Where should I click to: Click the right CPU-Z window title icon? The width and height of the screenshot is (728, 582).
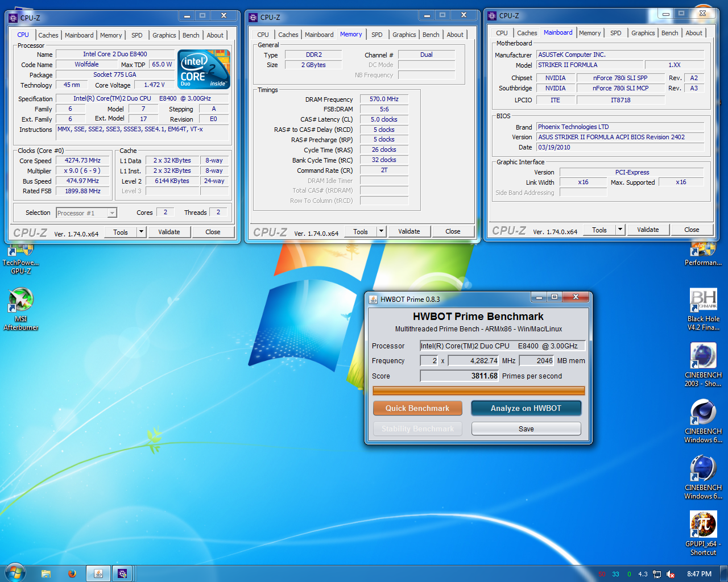[493, 16]
